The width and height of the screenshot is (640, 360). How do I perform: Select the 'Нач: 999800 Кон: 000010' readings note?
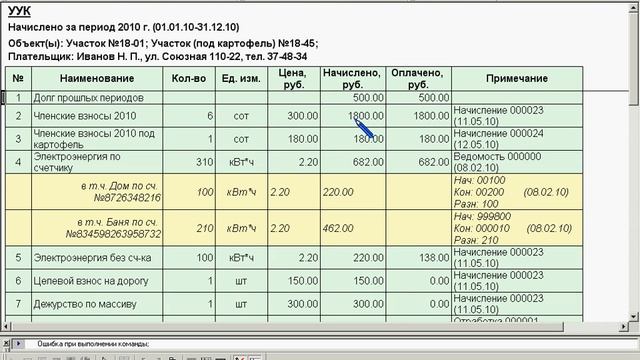(517, 228)
